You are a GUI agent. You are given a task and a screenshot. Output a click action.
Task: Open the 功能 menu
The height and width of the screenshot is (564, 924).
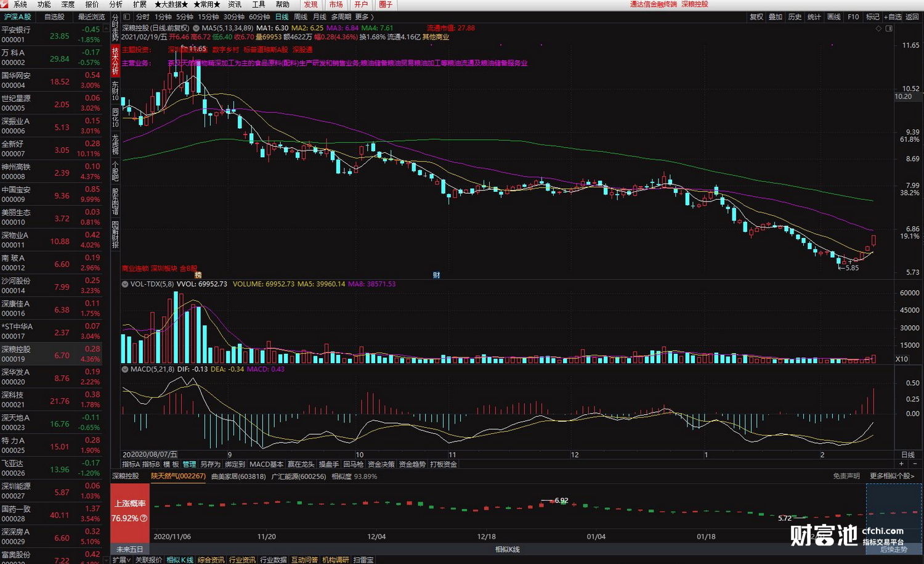44,4
